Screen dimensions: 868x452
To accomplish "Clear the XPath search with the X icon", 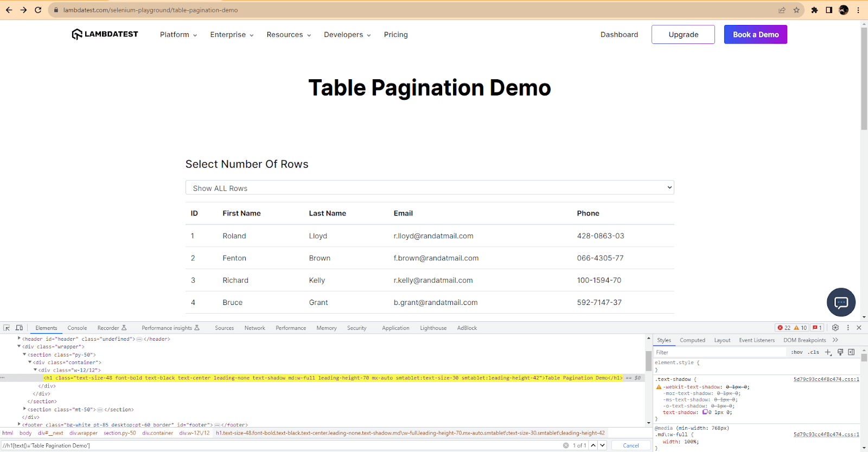I will coord(566,445).
